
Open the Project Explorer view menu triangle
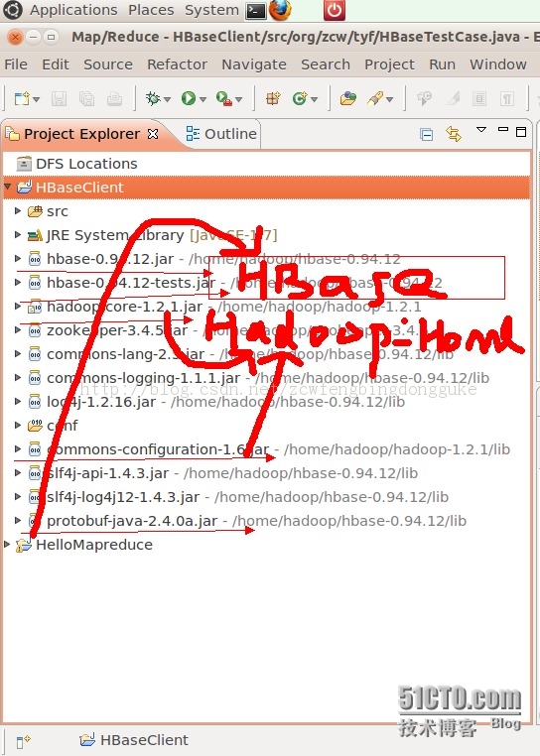tap(481, 130)
